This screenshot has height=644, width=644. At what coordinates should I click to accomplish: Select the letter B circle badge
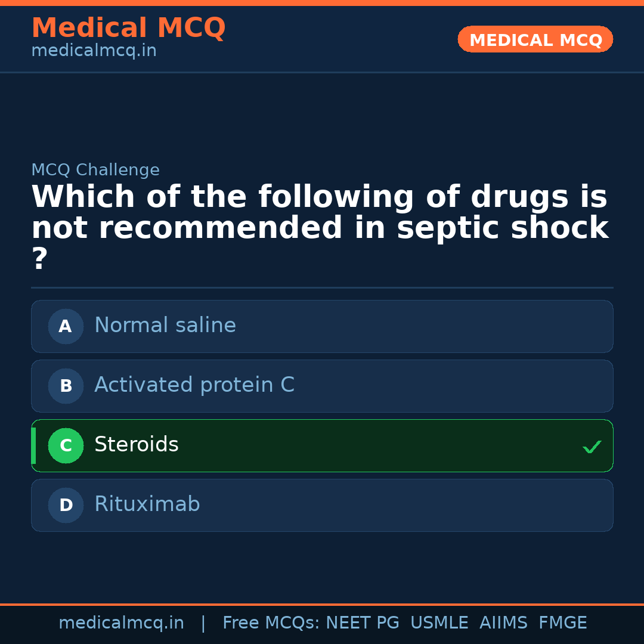pyautogui.click(x=66, y=386)
